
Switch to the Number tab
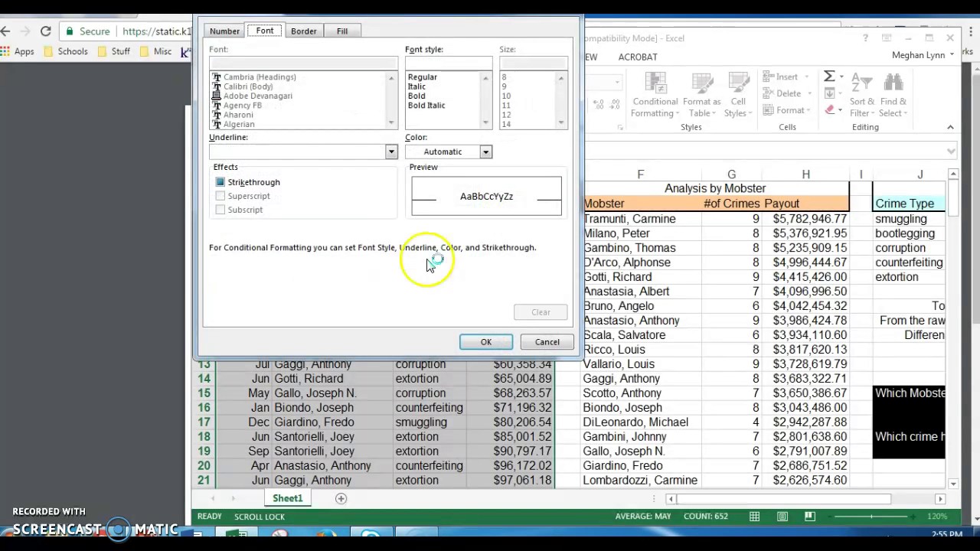coord(224,31)
